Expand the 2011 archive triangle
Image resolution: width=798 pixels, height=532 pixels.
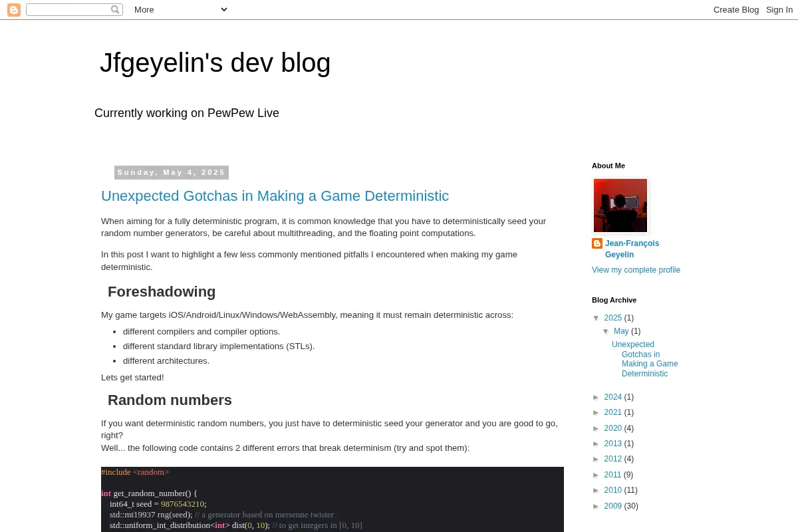(x=597, y=475)
